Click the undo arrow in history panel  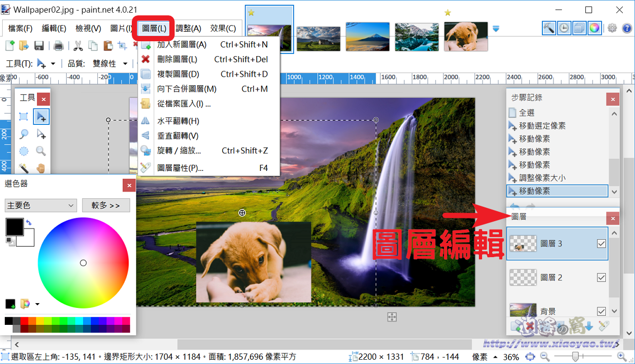514,206
